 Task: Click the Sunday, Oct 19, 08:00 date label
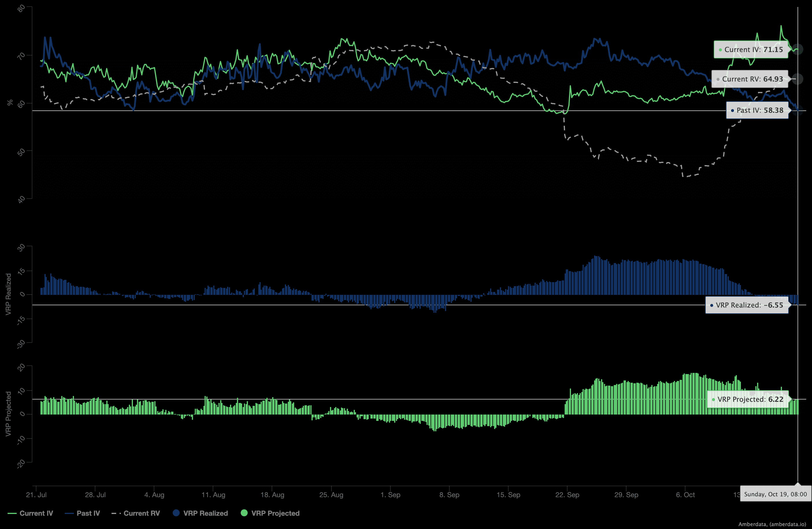coord(775,494)
